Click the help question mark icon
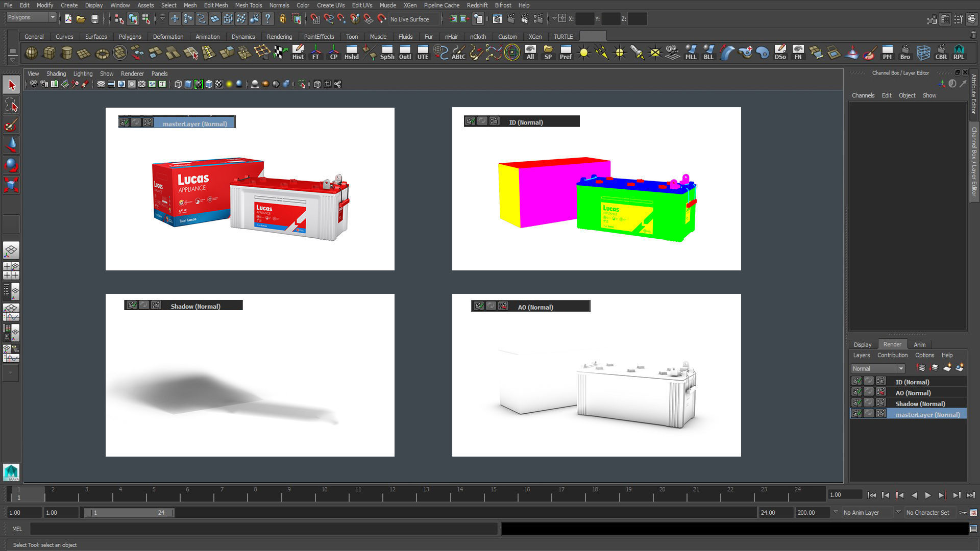This screenshot has height=551, width=980. 267,19
